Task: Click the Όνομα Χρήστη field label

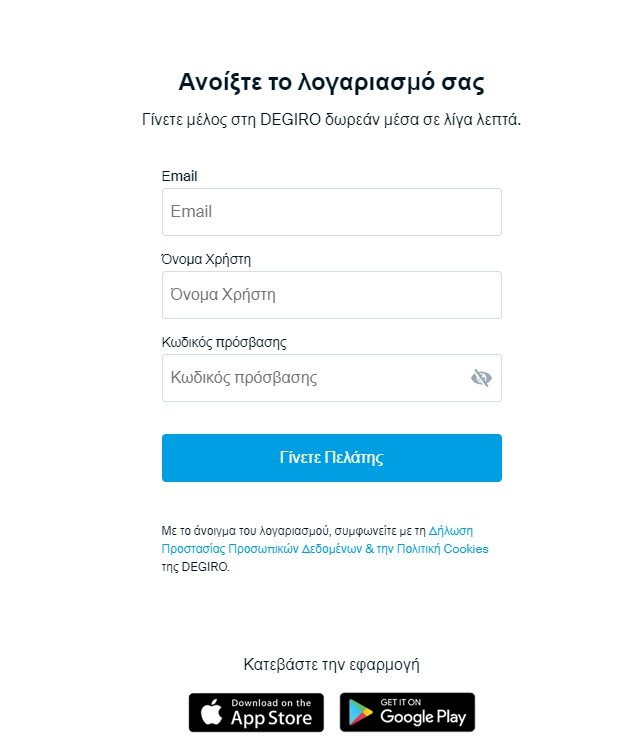Action: (206, 260)
